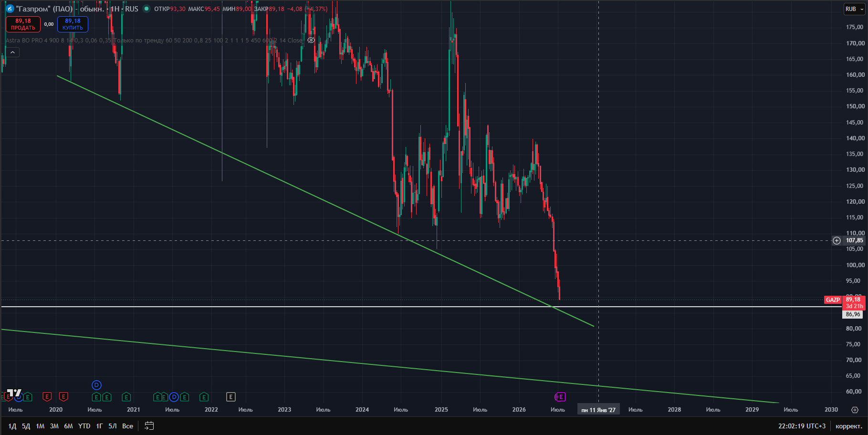Click the blue КУПИТЬ buy button

tap(73, 24)
